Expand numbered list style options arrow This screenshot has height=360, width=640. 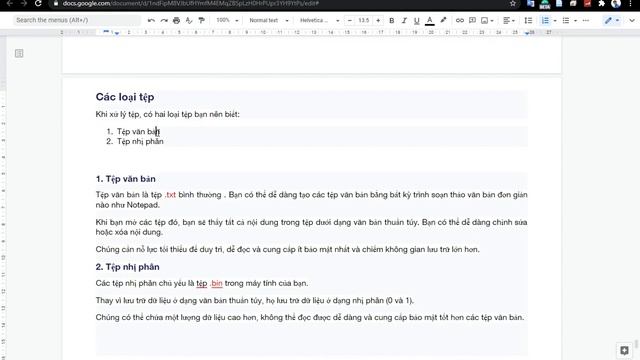coord(555,20)
